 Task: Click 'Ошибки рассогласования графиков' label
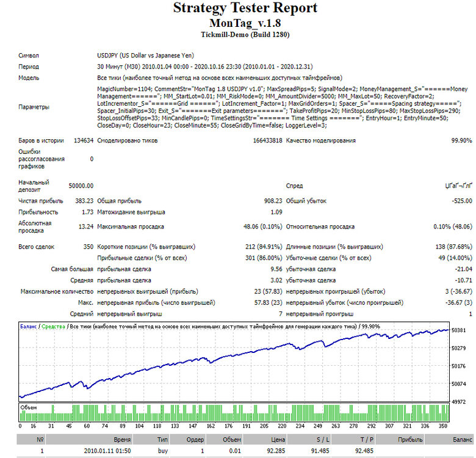(x=41, y=159)
